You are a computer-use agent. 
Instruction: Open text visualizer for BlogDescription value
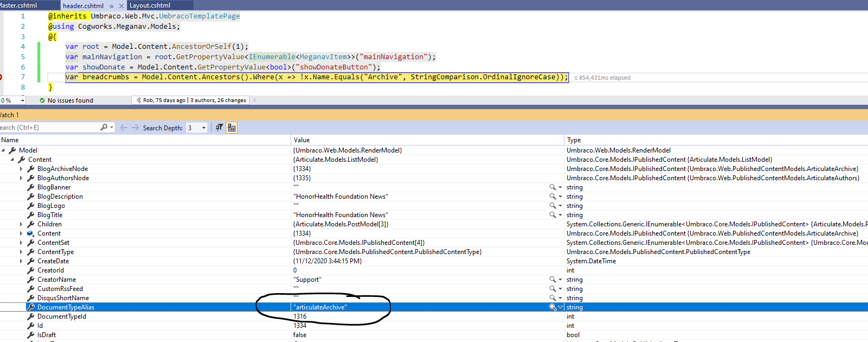click(x=552, y=197)
